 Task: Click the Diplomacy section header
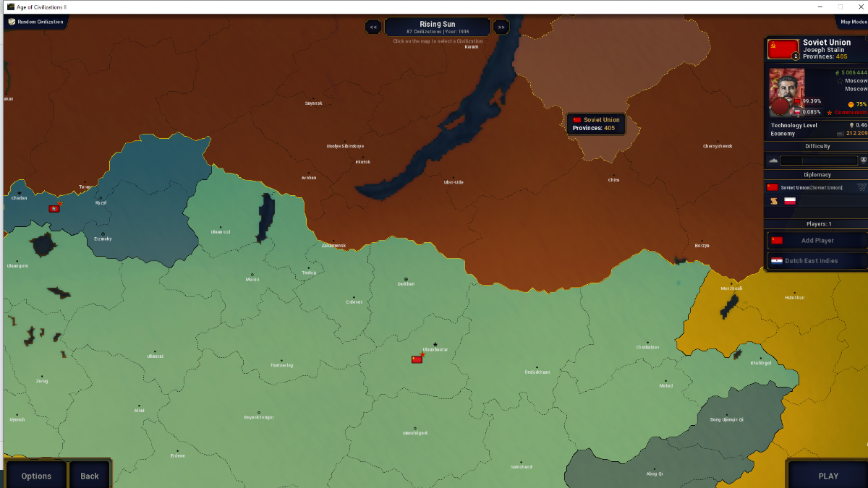[817, 175]
